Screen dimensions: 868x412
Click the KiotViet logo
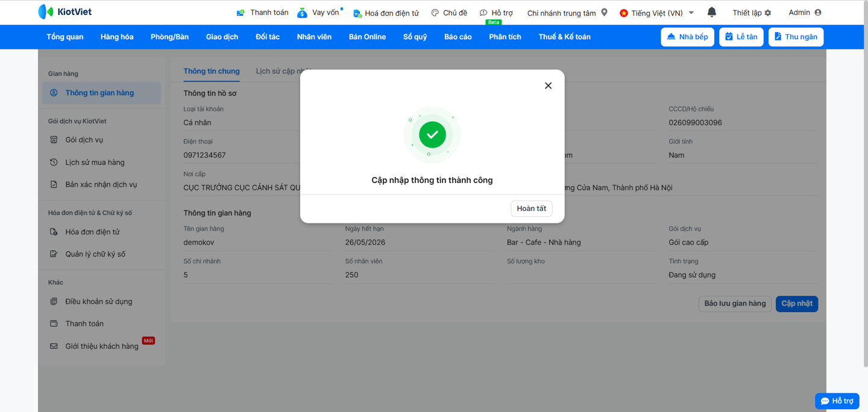(64, 11)
